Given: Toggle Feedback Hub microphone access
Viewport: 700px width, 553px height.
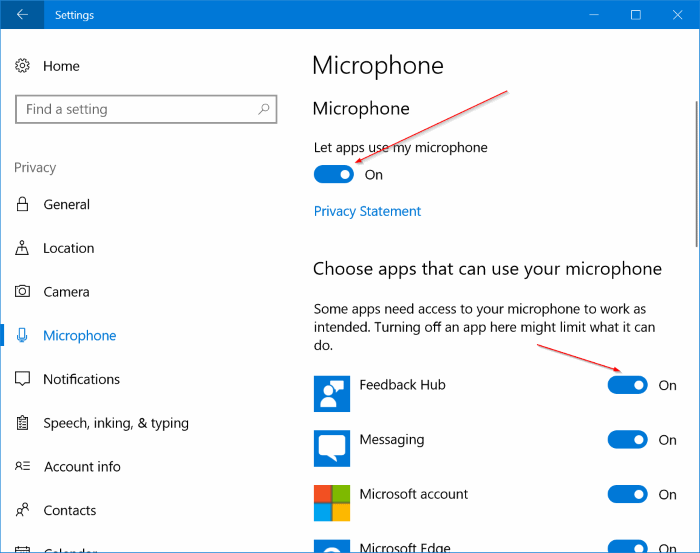Looking at the screenshot, I should (x=627, y=385).
